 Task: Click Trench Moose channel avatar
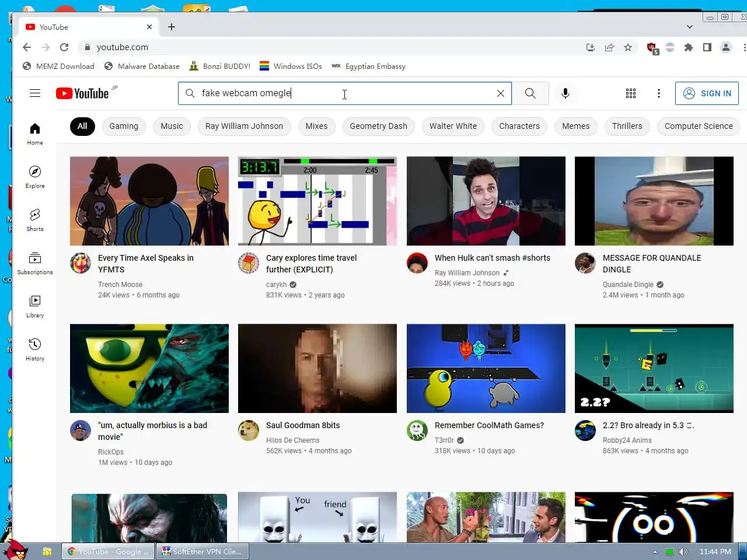[81, 263]
